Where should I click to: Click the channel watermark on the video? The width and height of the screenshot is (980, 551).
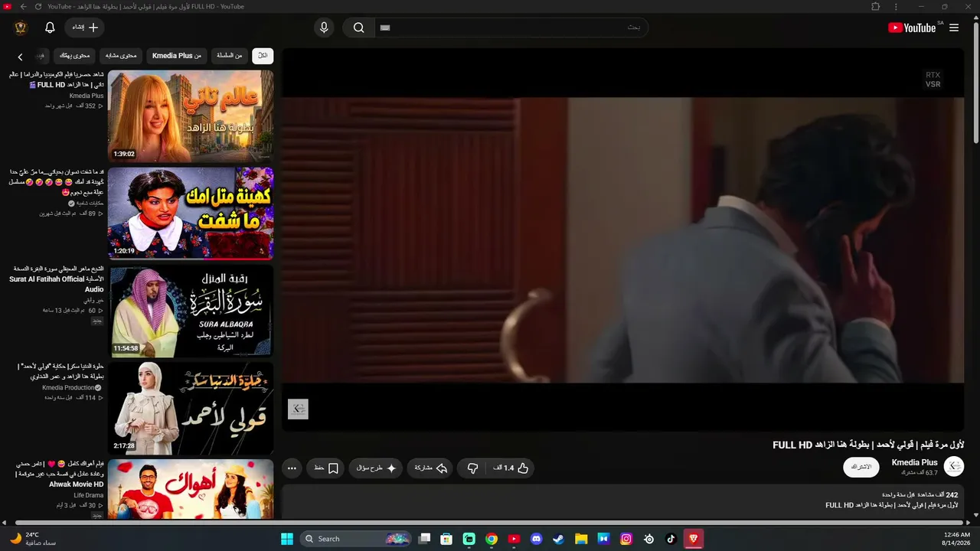point(298,409)
